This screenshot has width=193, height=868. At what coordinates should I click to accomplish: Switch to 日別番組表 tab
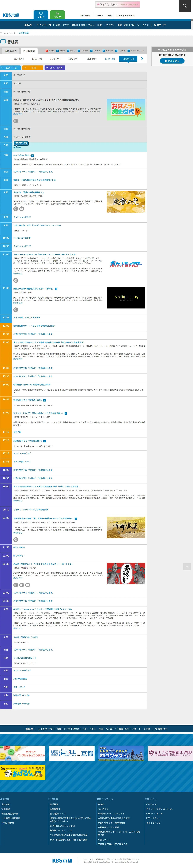point(29,51)
